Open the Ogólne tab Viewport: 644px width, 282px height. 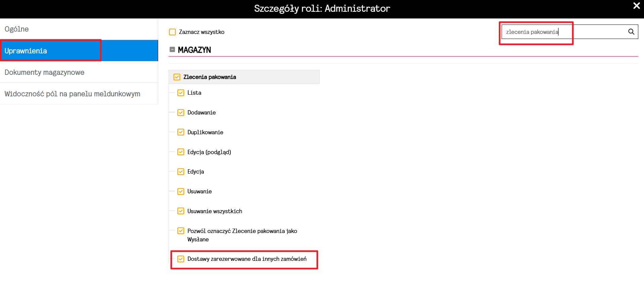point(79,29)
